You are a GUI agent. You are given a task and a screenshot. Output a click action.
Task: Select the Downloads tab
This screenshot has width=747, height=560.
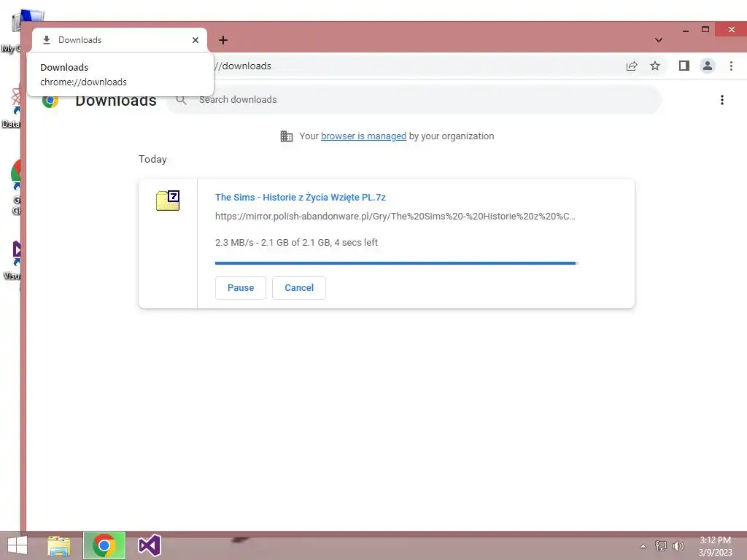(x=120, y=40)
